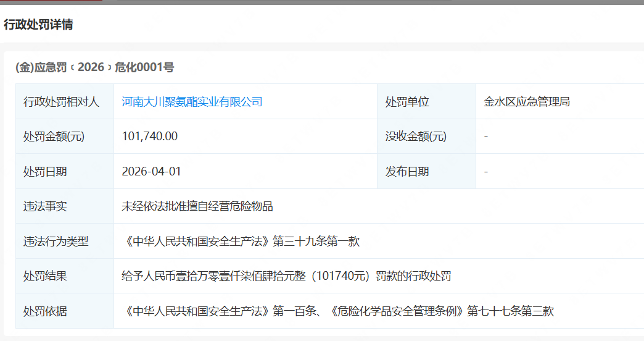
Task: Open the 河南大川聚氨酯实业有限公司 company link
Action: pyautogui.click(x=192, y=101)
